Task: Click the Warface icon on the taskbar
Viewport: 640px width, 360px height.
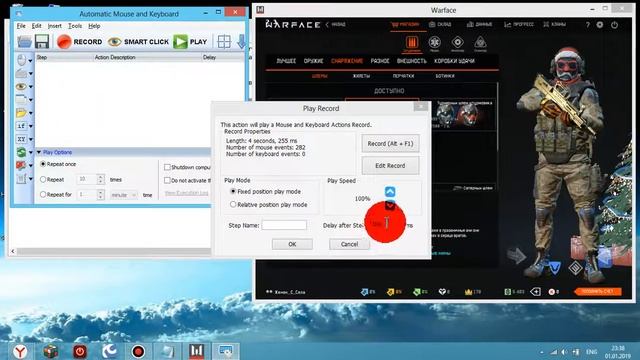Action: pyautogui.click(x=196, y=351)
